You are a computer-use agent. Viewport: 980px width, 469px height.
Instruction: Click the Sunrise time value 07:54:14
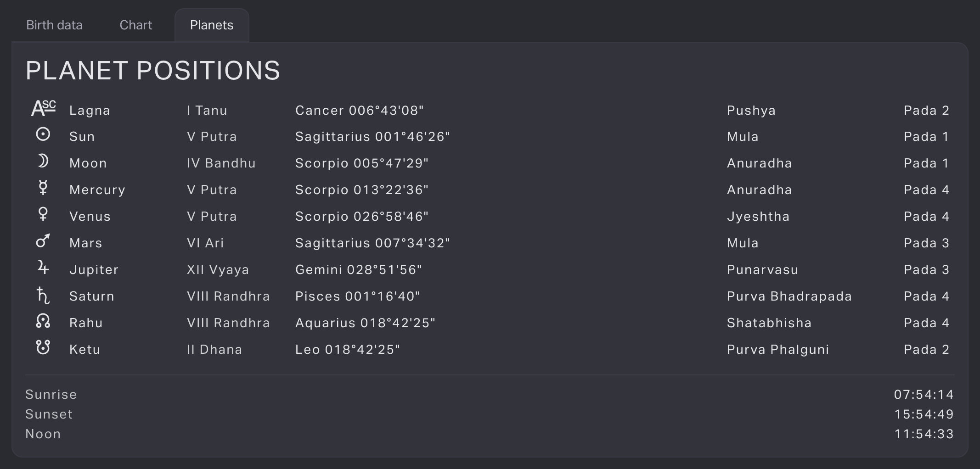[x=924, y=395]
